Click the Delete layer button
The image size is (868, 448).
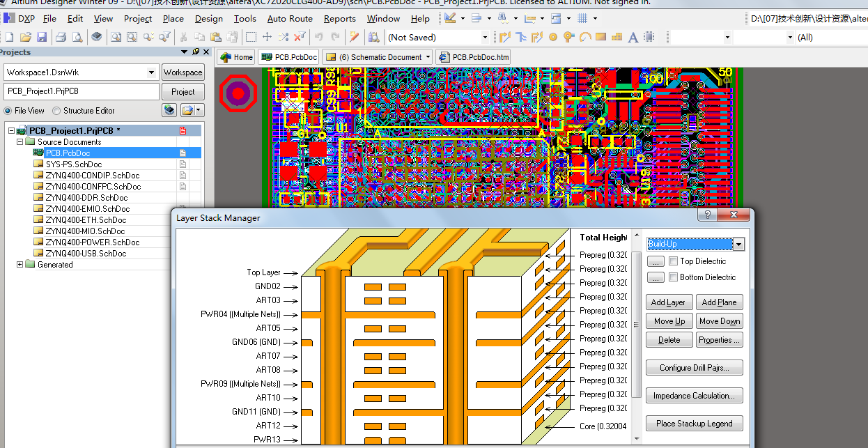point(669,340)
